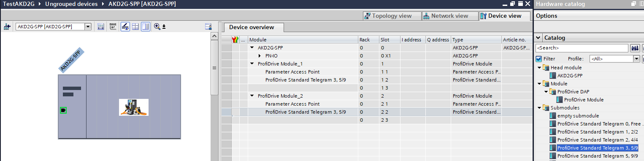The image size is (644, 161).
Task: Collapse ProfiDrive Module_2 row
Action: pyautogui.click(x=252, y=96)
